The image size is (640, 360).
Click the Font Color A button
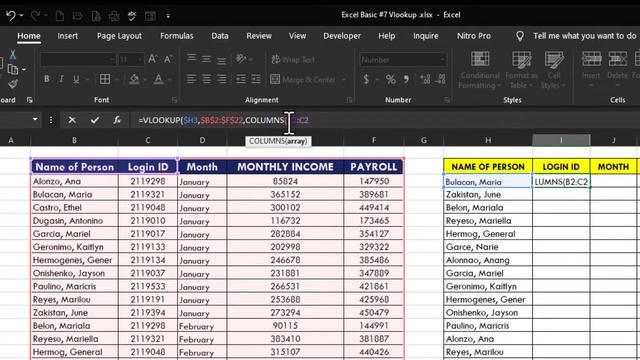click(158, 79)
